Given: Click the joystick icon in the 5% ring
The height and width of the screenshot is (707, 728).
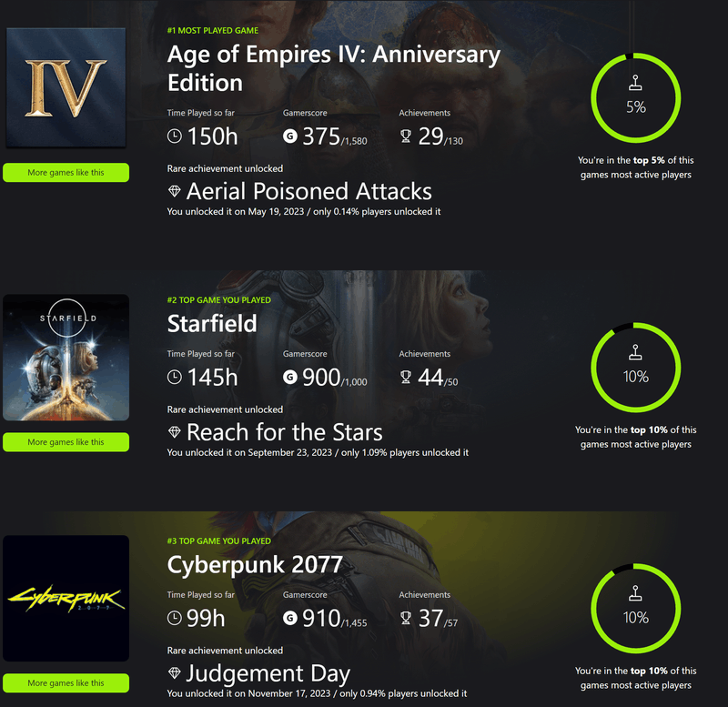Looking at the screenshot, I should click(x=636, y=86).
